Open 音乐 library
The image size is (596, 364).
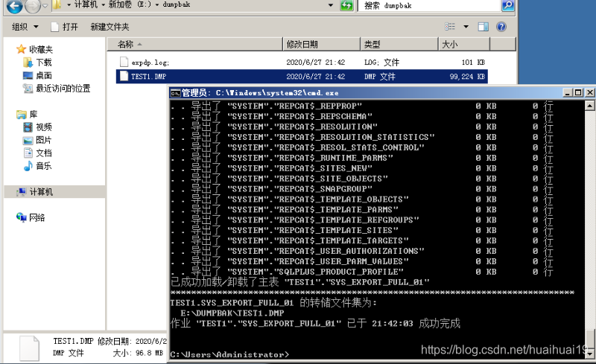pos(37,166)
